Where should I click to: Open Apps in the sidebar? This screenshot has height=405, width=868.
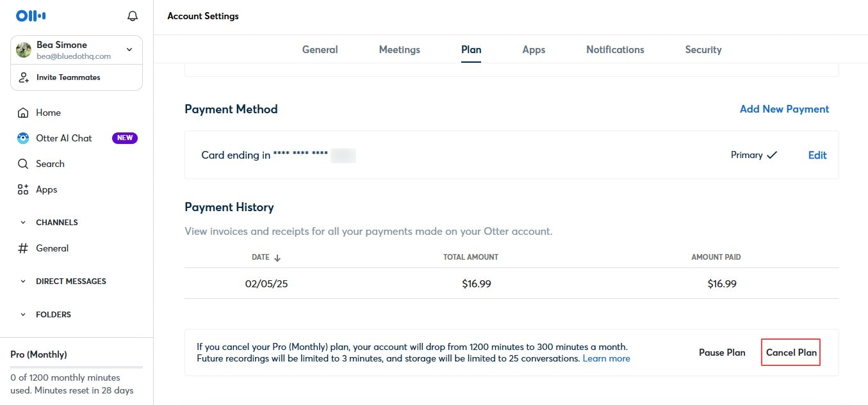pos(47,189)
